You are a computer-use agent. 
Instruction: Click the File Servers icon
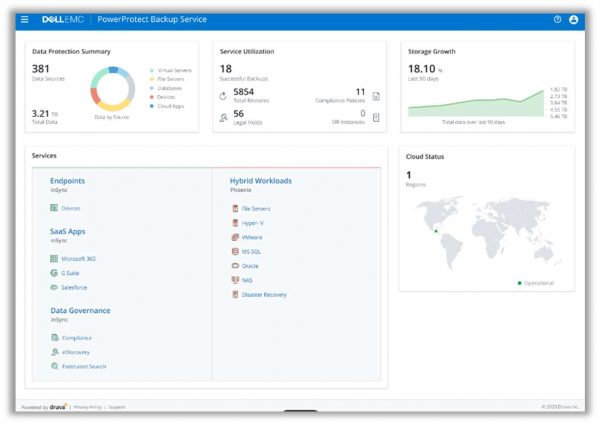click(235, 208)
